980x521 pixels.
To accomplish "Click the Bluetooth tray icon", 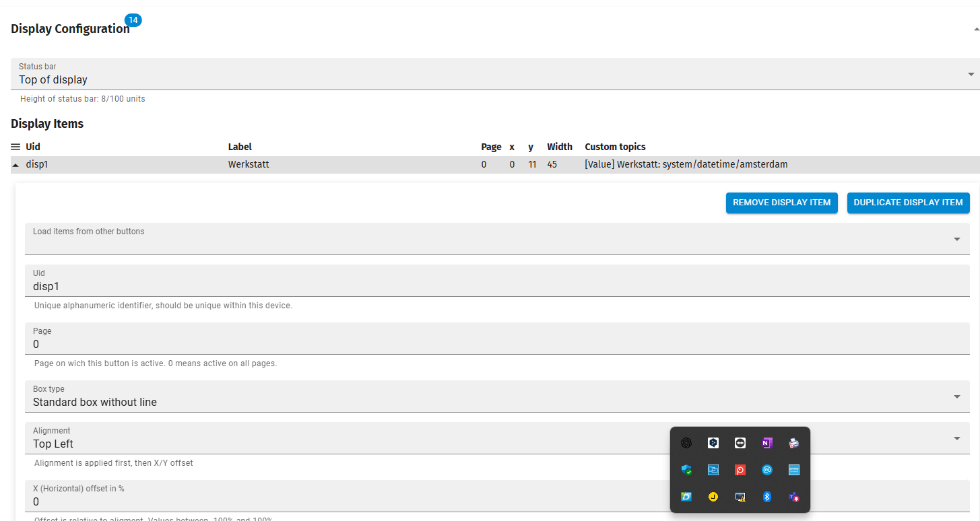I will (x=766, y=497).
